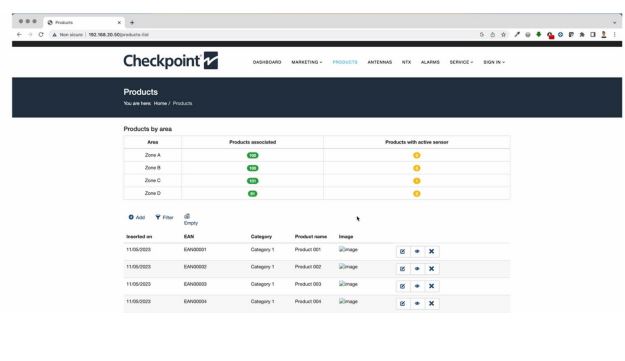Open the browser profile avatar
Screen dimensions: 625x361
604,35
